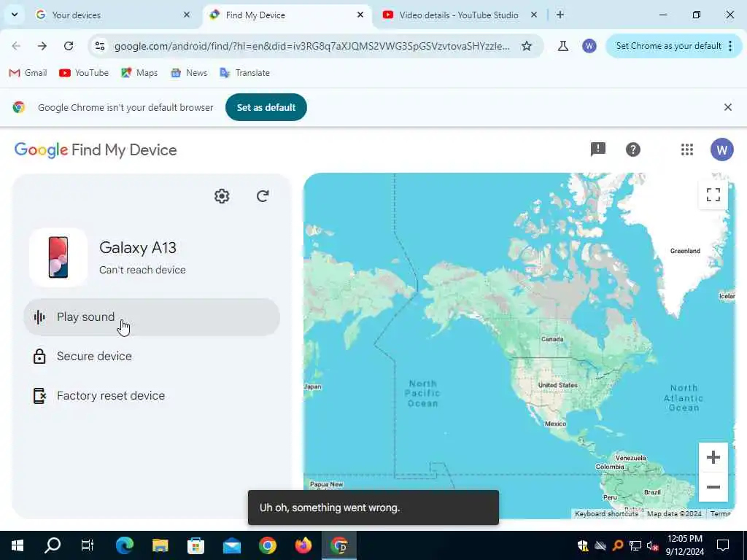Screen dimensions: 747x560
Task: Send feedback via the exclamation icon
Action: click(x=598, y=149)
